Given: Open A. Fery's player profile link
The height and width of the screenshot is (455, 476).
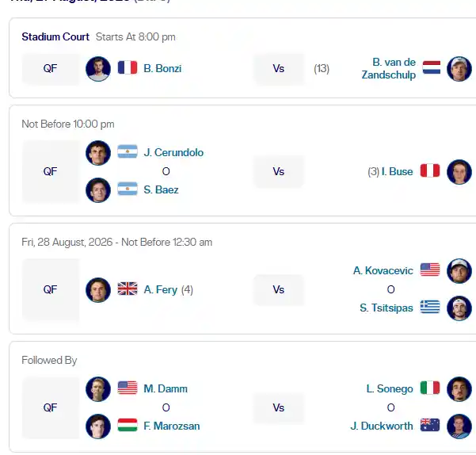Looking at the screenshot, I should point(160,290).
